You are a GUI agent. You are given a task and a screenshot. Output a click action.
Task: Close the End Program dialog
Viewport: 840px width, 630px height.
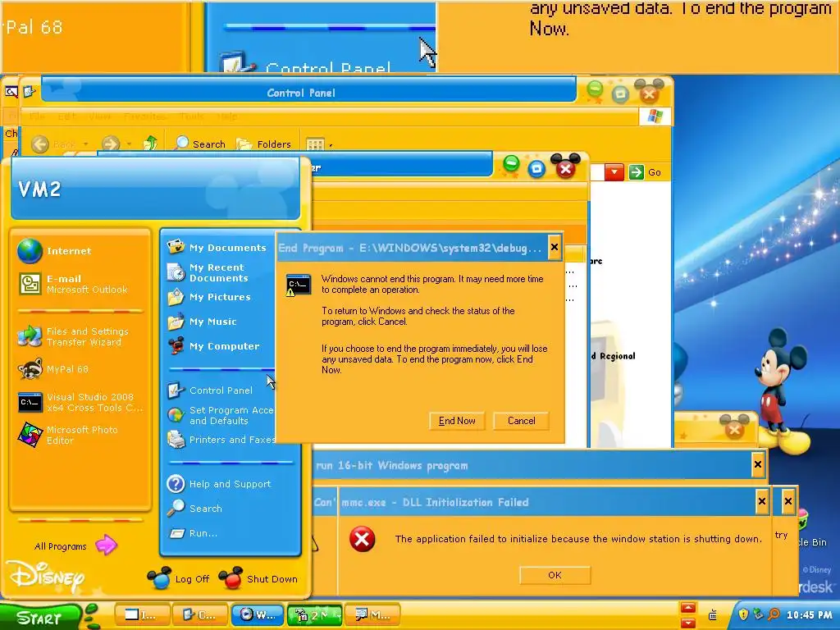click(555, 247)
